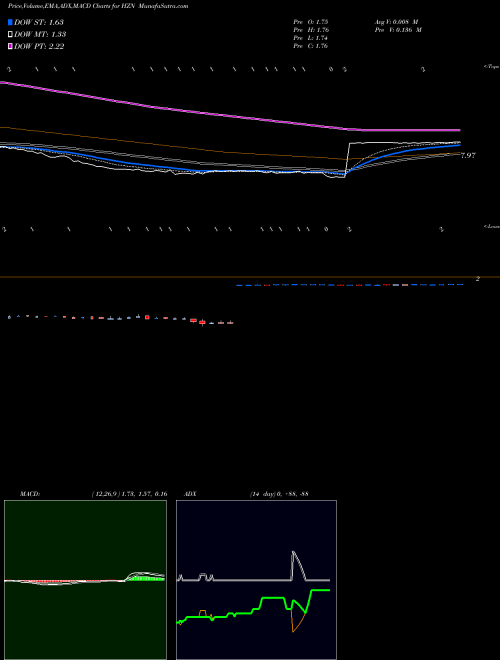Click the blue DOW ST legend swatch
The image size is (500, 660).
coord(11,22)
